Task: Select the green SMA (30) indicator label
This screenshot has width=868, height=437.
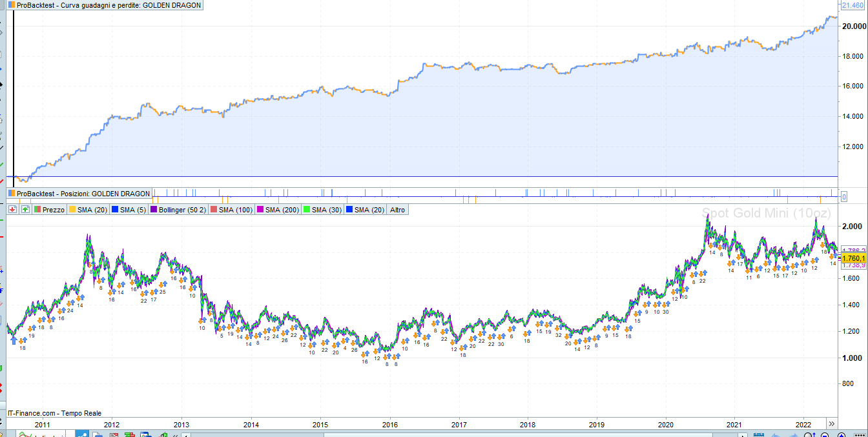Action: (x=323, y=210)
